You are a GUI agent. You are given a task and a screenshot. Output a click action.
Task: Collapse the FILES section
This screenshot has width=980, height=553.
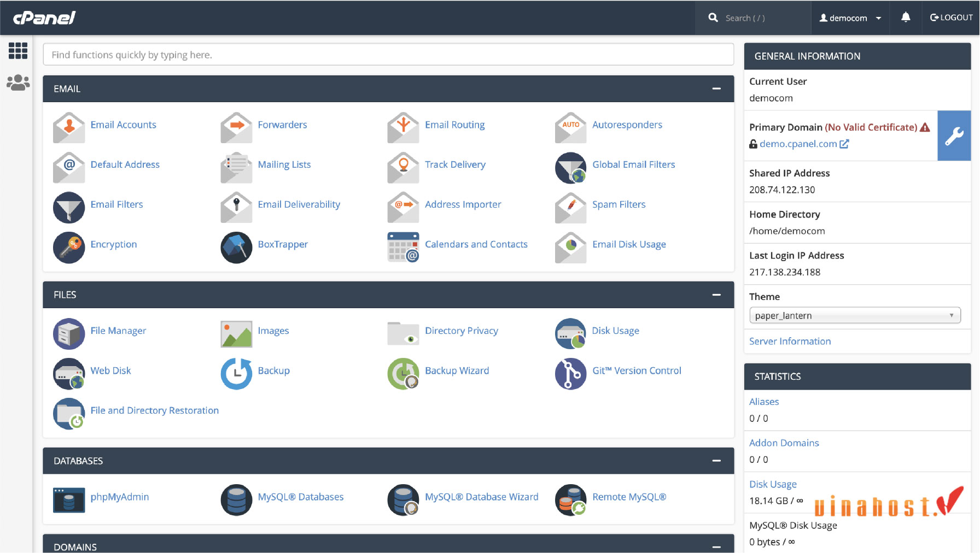[x=716, y=295]
